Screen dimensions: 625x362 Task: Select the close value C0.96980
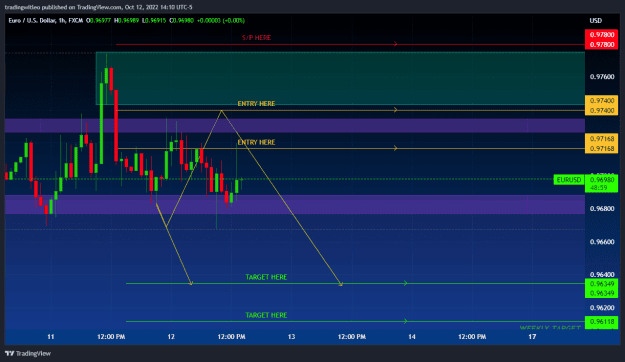[181, 20]
